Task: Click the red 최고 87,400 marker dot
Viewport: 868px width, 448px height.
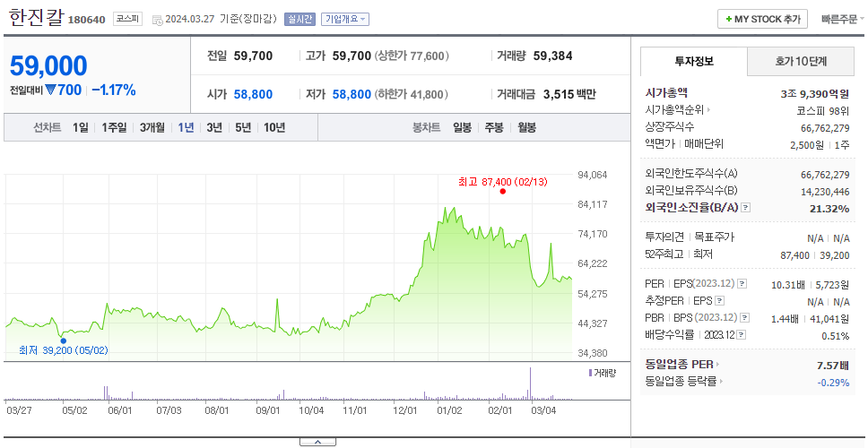Action: [x=503, y=192]
